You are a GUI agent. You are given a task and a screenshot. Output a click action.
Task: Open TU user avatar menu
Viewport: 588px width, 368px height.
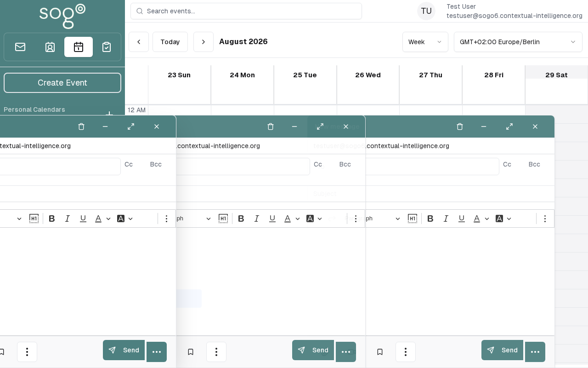click(x=426, y=11)
